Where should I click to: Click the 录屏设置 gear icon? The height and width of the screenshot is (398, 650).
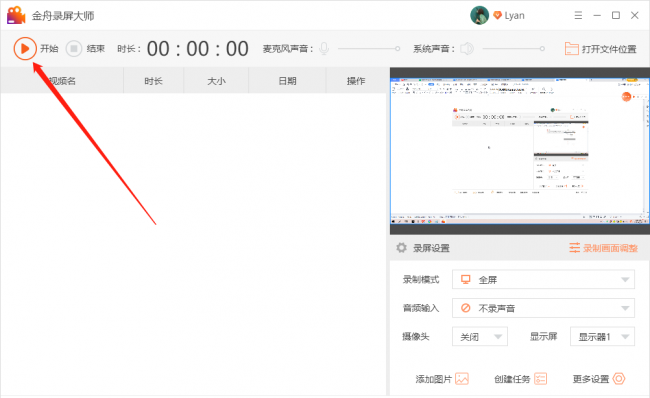(x=401, y=248)
